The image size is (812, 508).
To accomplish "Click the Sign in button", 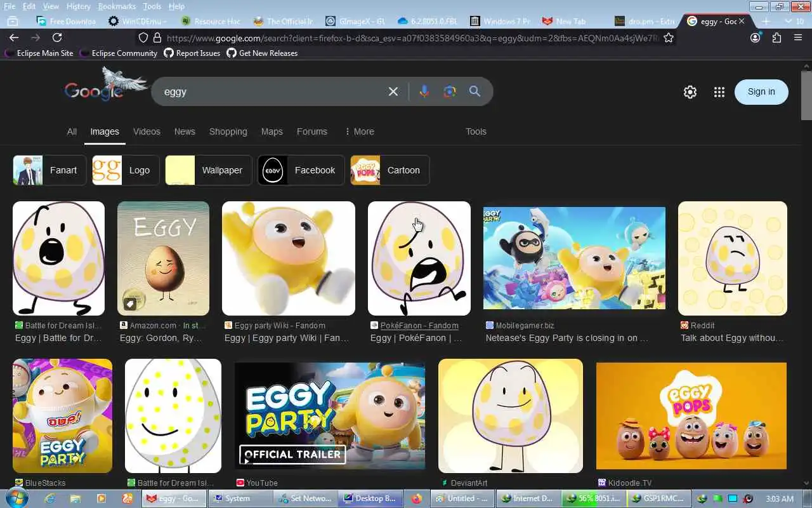I will pos(761,91).
